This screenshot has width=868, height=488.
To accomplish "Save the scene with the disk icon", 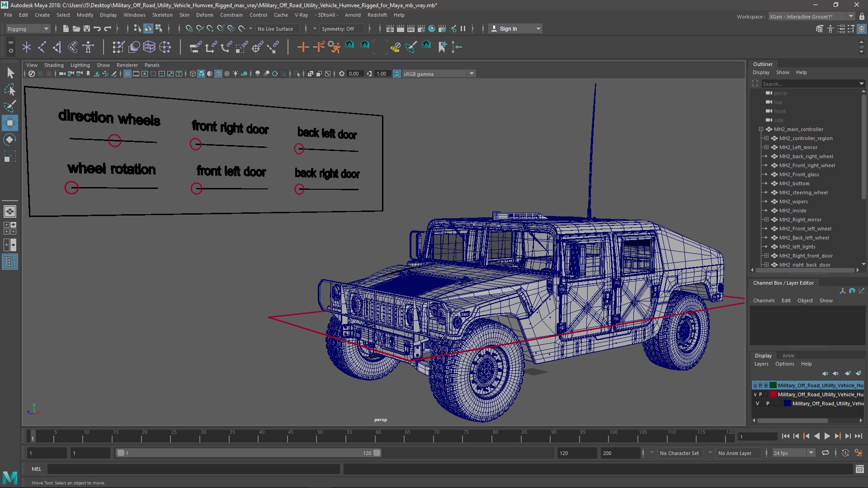I will [86, 28].
